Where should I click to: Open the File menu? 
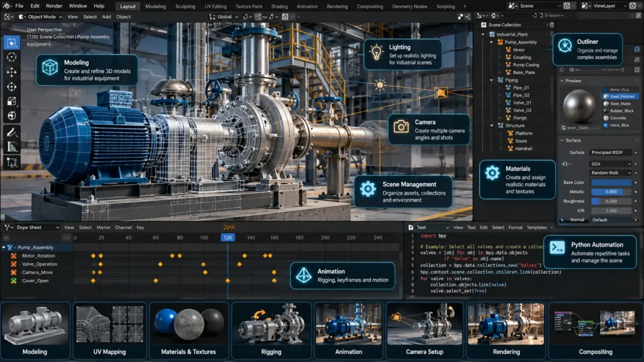(19, 6)
